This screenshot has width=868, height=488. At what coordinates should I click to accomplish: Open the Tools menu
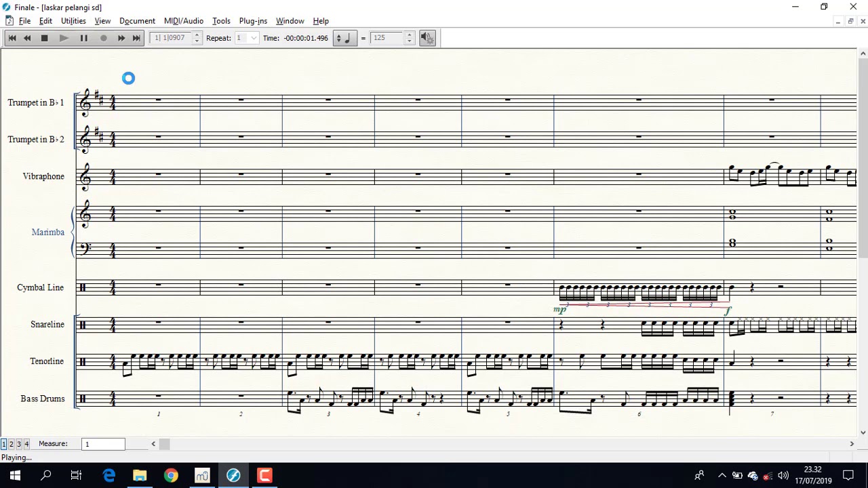221,21
